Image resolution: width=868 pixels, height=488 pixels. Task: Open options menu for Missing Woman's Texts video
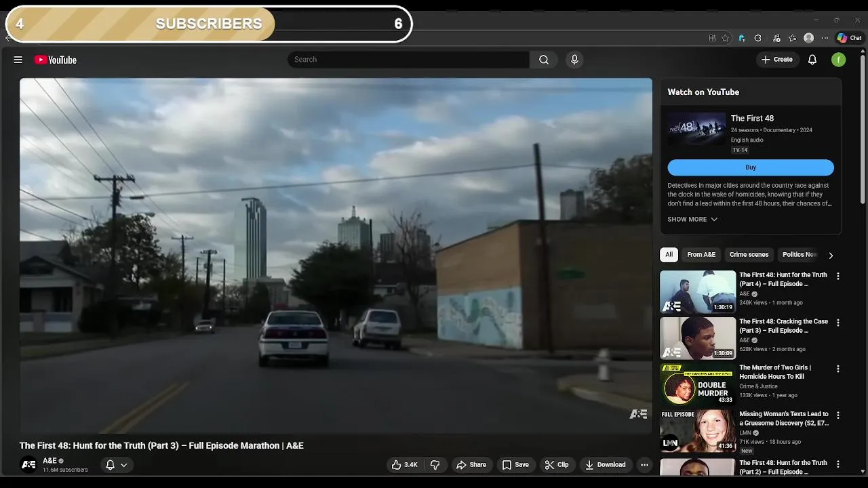[838, 415]
